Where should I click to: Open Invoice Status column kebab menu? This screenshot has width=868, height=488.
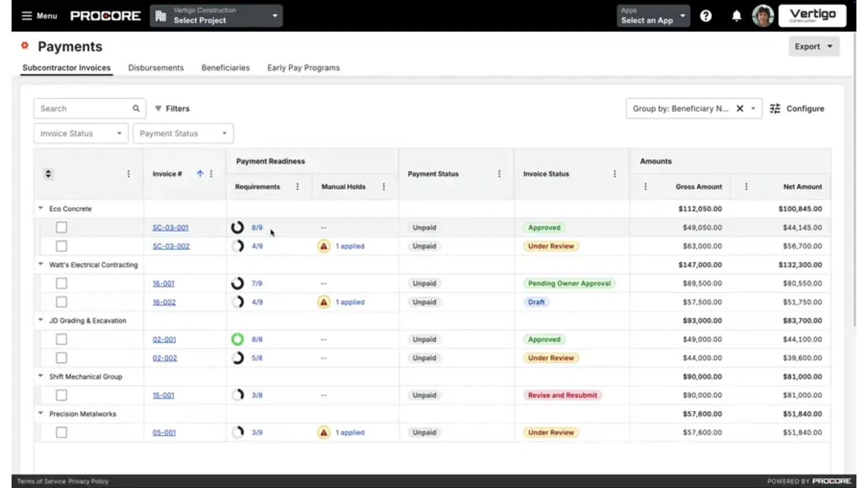coord(615,174)
